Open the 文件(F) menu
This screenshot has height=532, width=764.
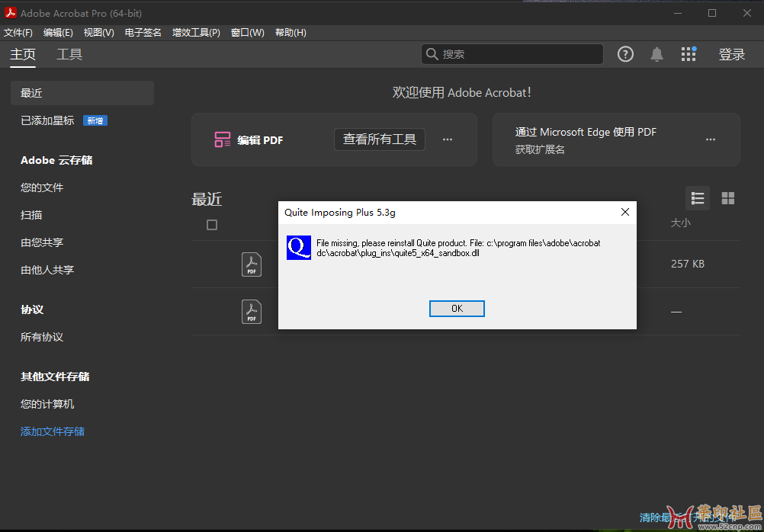point(18,33)
